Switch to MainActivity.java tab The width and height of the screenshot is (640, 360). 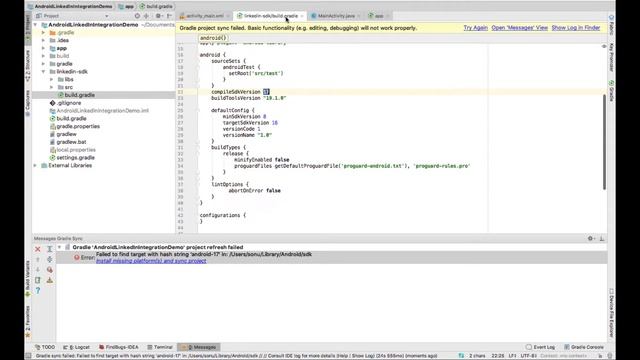click(336, 16)
